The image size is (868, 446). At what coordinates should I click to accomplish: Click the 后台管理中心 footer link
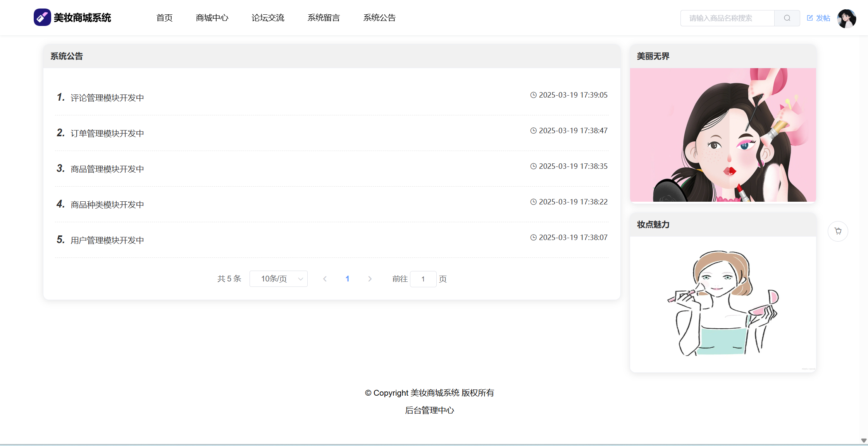click(429, 410)
